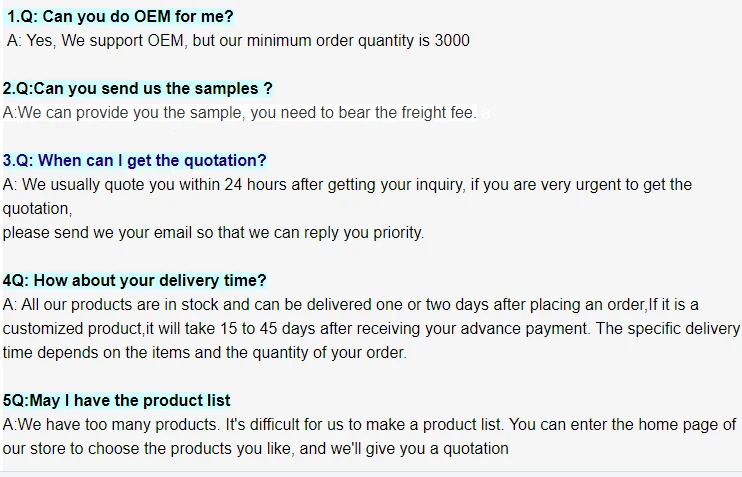This screenshot has width=742, height=477.
Task: Click the line about 15 to 45 days
Action: (370, 329)
